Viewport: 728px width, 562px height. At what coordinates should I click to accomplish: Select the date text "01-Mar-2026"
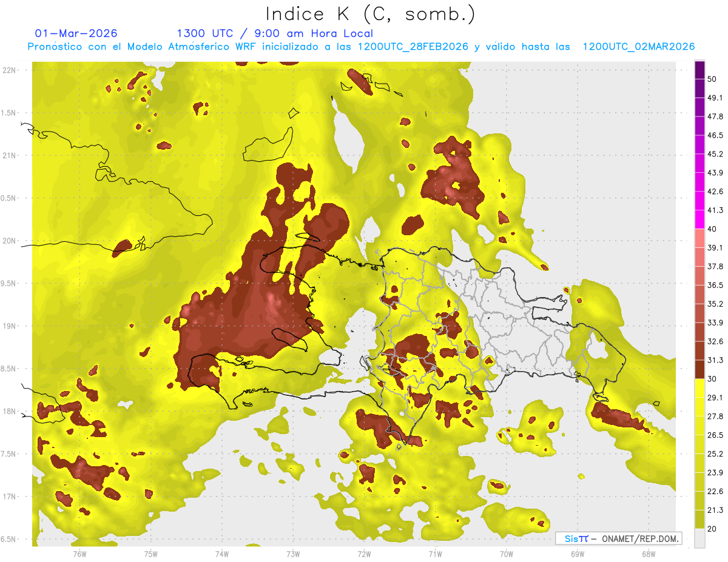76,33
